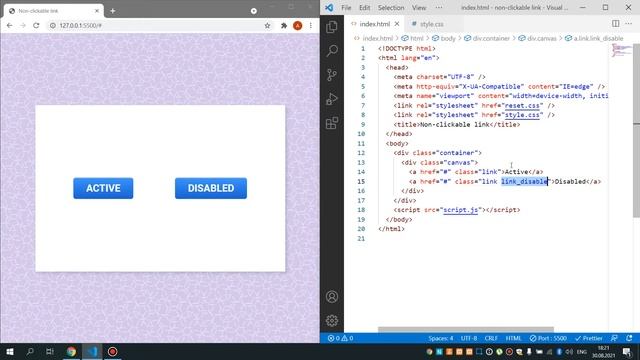The height and width of the screenshot is (360, 640).
Task: Click the Prettier status bar item
Action: tap(588, 338)
